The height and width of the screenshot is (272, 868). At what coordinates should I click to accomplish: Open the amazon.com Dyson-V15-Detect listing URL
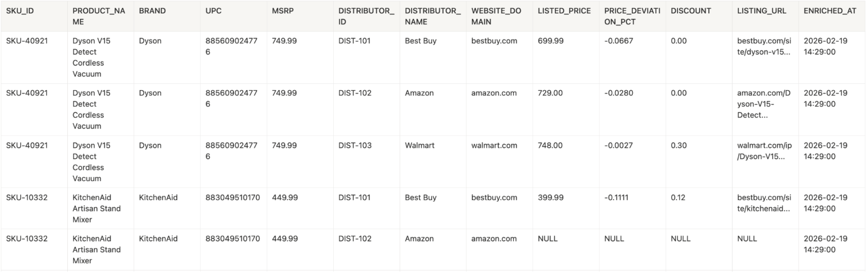pos(764,104)
